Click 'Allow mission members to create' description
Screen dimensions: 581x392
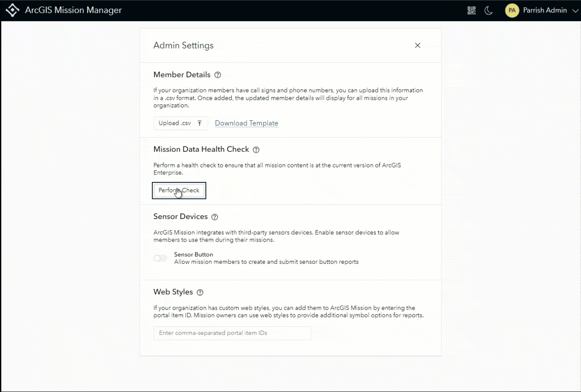coord(266,262)
